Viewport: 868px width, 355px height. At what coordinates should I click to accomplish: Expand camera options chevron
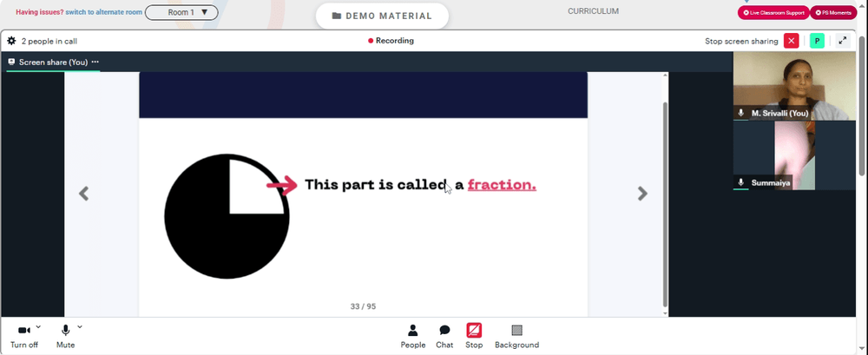point(38,326)
